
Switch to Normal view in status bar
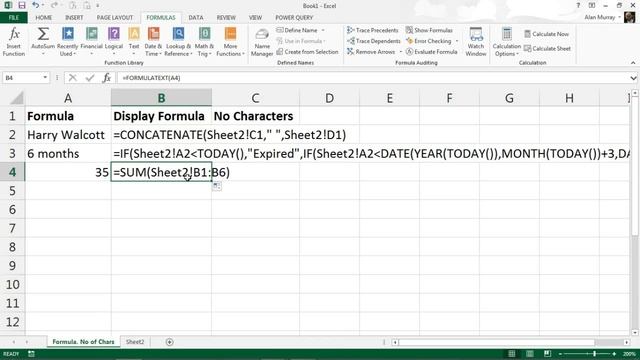(x=512, y=354)
